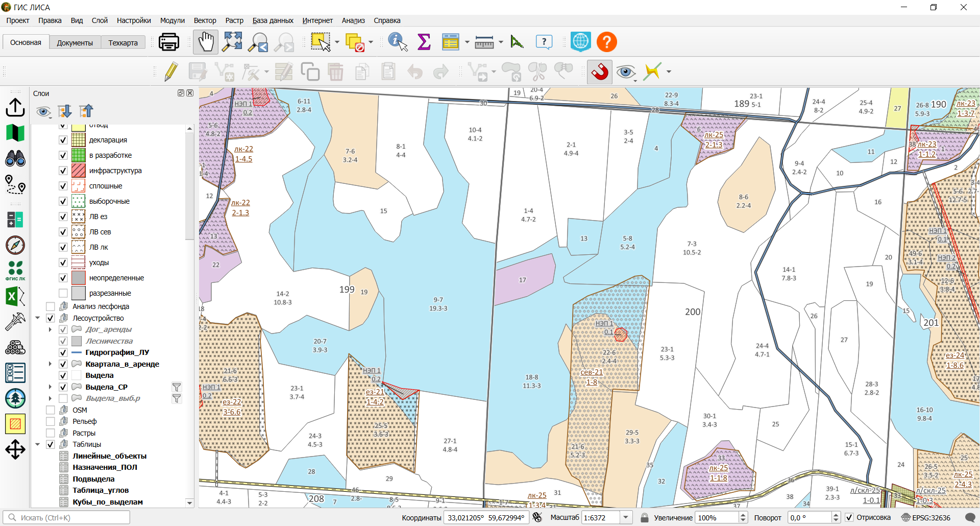Hide the Гидрография_ЛУ layer
This screenshot has height=526, width=980.
coord(63,352)
